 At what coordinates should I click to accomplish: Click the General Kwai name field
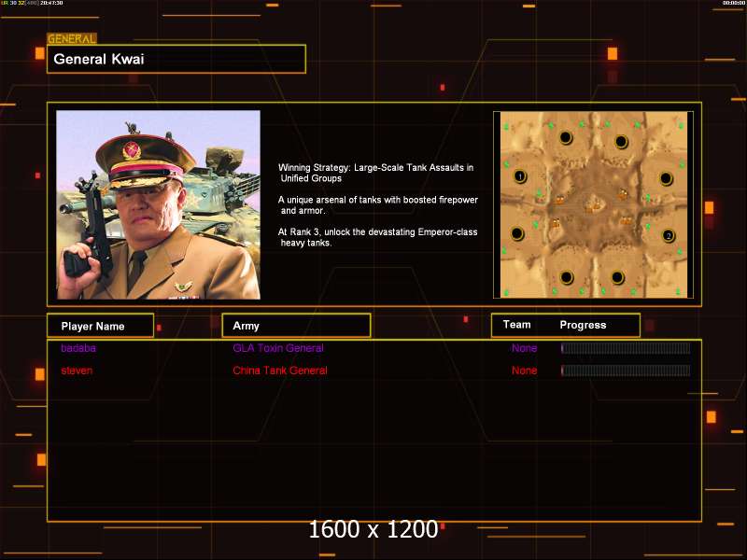tap(176, 59)
